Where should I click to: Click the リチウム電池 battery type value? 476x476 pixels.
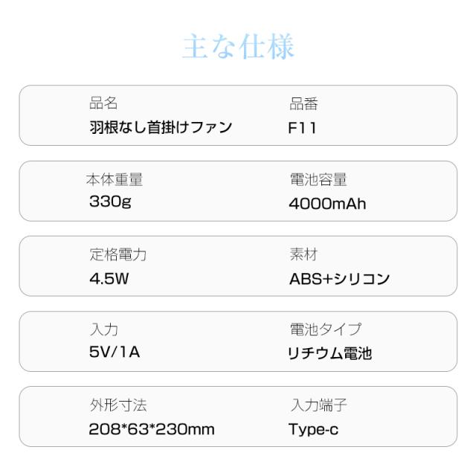[x=329, y=353]
